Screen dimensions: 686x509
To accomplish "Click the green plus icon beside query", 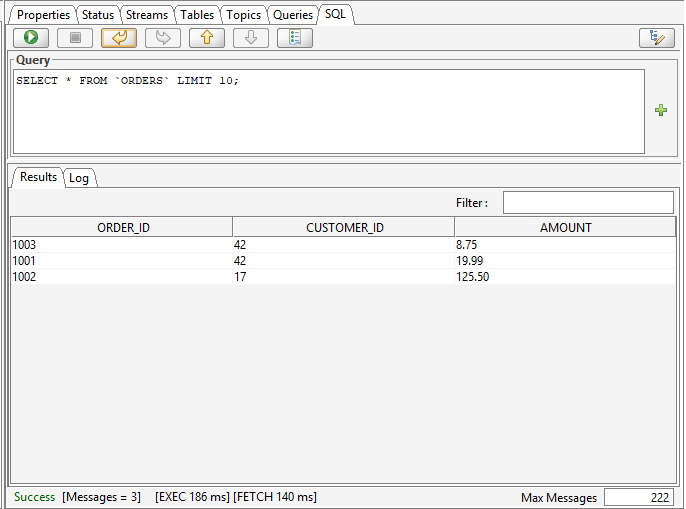I will point(661,110).
